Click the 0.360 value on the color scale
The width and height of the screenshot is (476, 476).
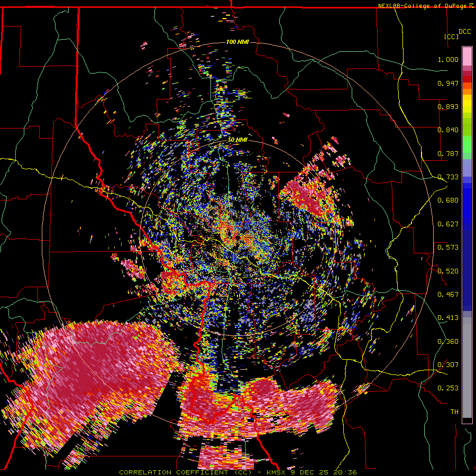[x=448, y=342]
